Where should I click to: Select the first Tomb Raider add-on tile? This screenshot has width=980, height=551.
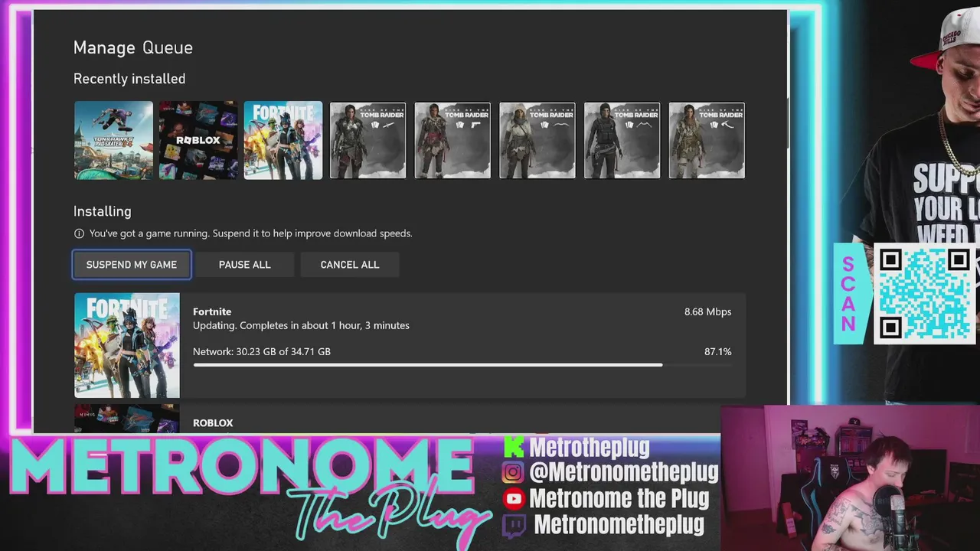(367, 141)
